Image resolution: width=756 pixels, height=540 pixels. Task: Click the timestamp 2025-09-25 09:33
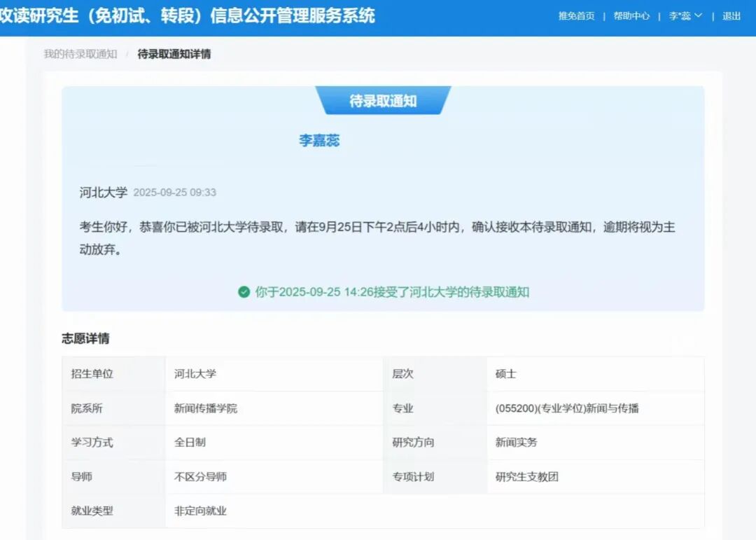pyautogui.click(x=174, y=193)
